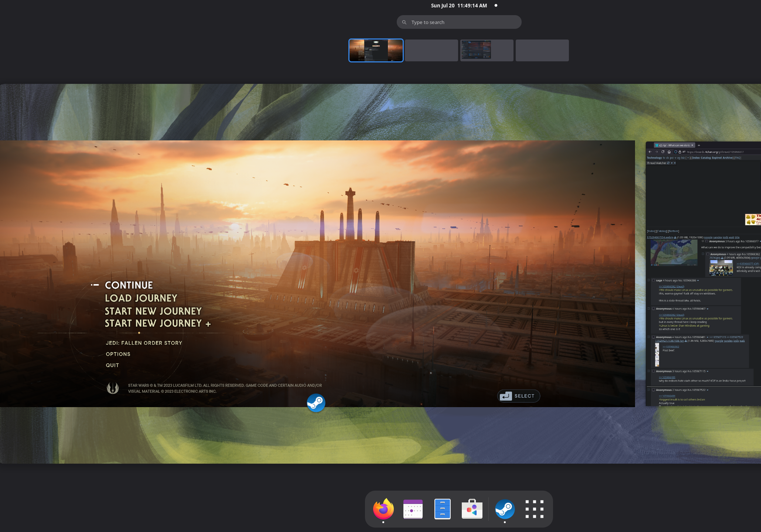761x532 pixels.
Task: Click the padlock site security icon
Action: (680, 152)
